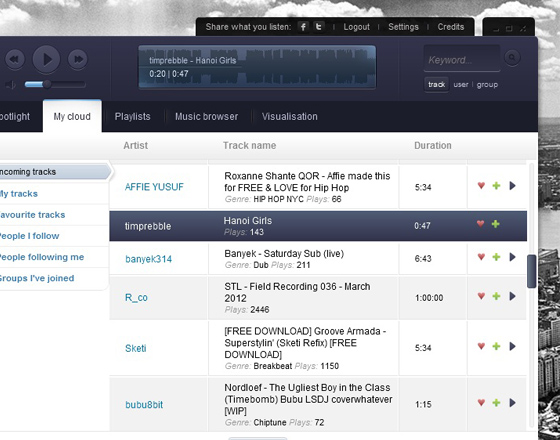Click the 1:00:00 duration value
This screenshot has height=440, width=560.
pos(429,298)
